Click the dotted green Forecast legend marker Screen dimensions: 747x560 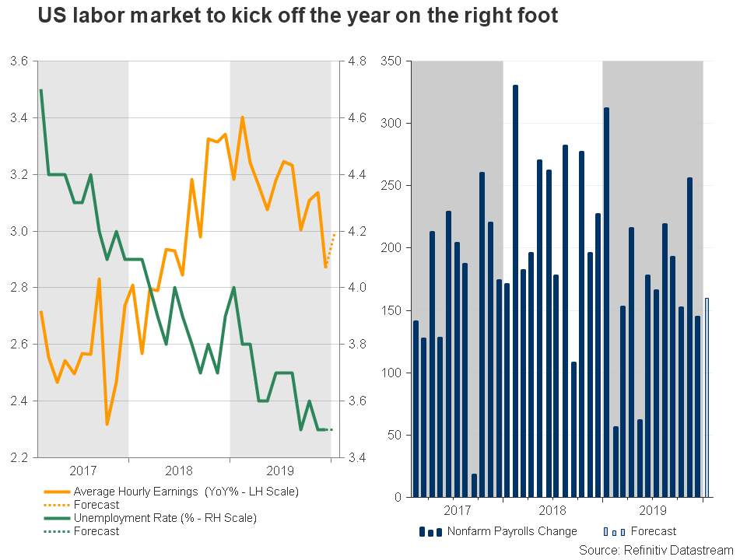click(56, 531)
